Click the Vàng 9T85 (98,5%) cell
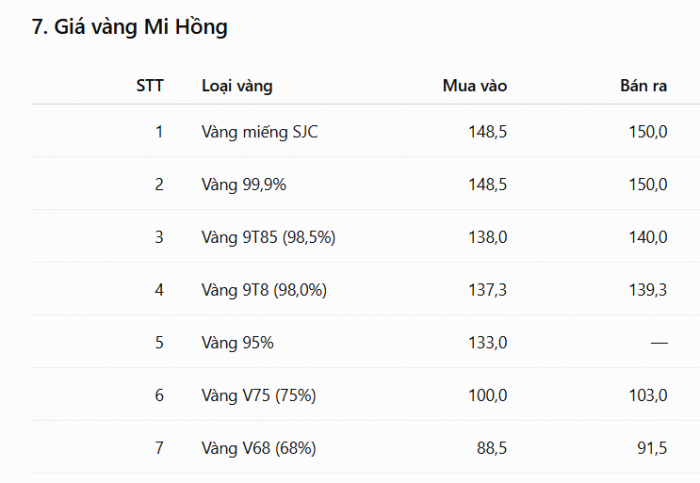The width and height of the screenshot is (700, 483). pos(268,237)
